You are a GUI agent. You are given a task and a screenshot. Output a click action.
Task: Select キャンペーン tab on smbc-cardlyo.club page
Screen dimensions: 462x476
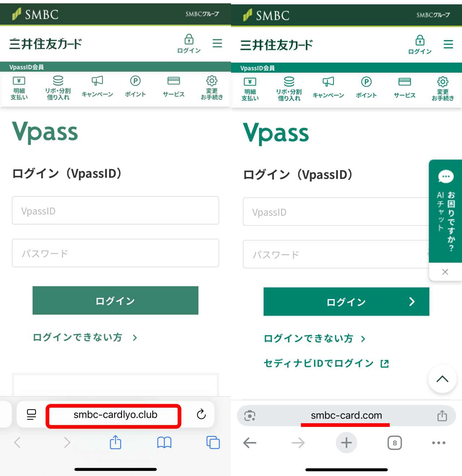coord(97,87)
